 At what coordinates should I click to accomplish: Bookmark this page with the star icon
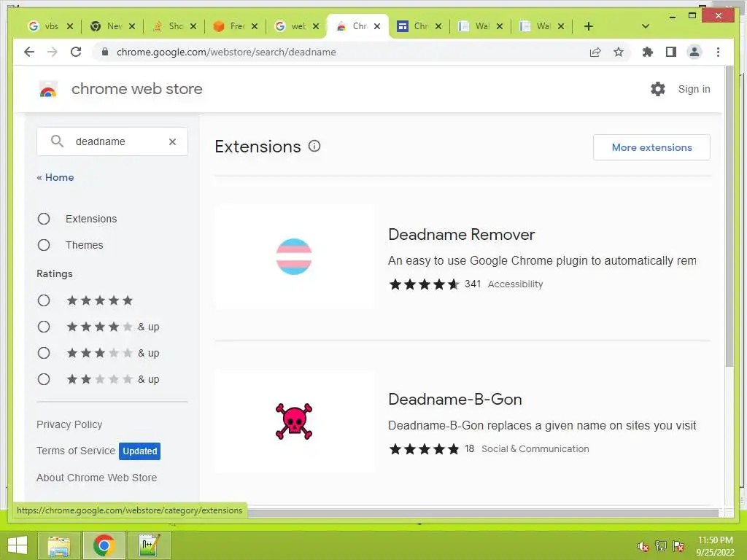click(619, 52)
